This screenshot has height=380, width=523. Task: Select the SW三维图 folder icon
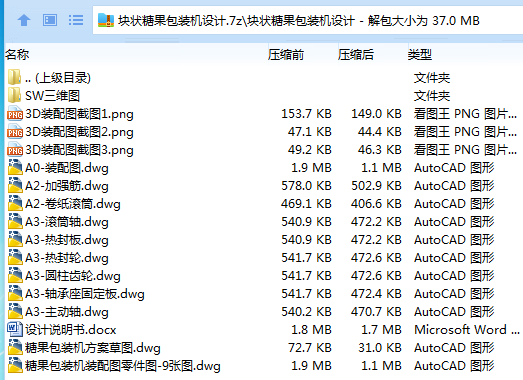[14, 95]
